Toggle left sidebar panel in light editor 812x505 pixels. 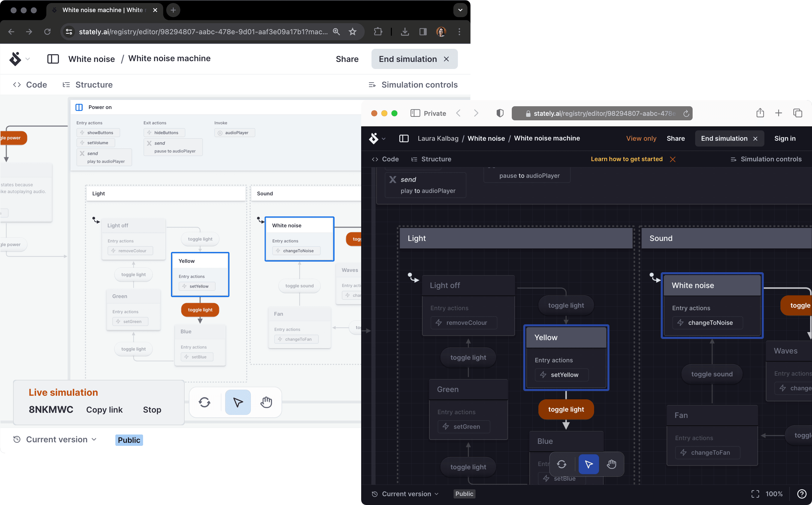[x=53, y=59]
